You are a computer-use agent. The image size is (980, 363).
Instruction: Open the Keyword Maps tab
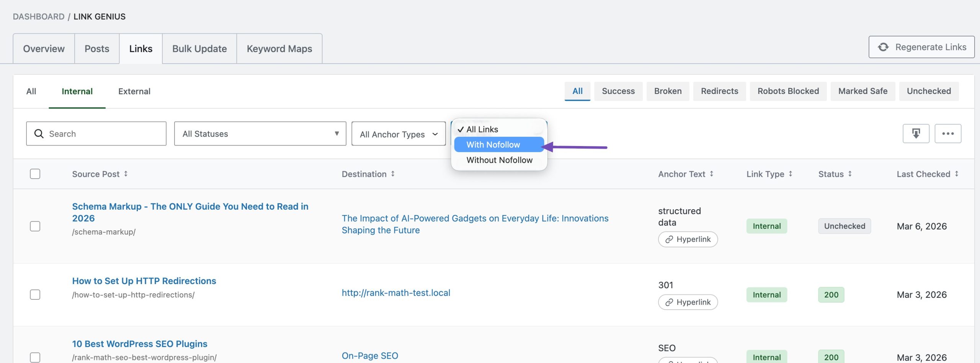[279, 49]
